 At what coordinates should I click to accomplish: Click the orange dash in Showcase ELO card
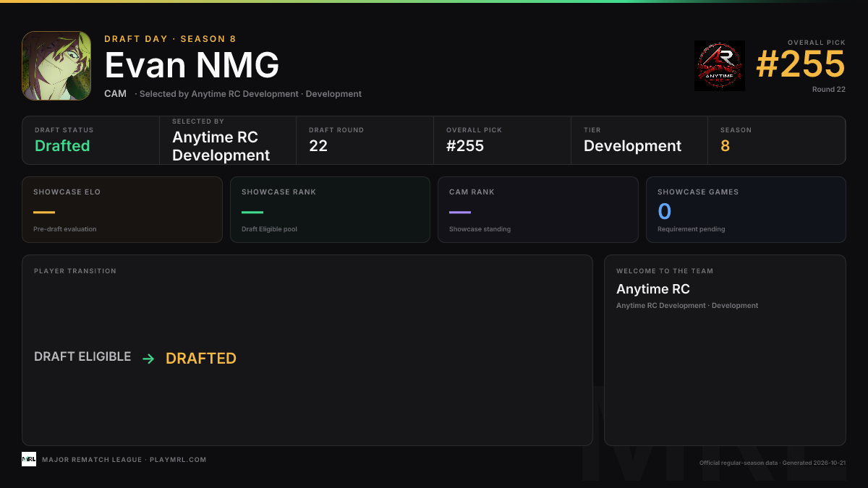pyautogui.click(x=44, y=213)
